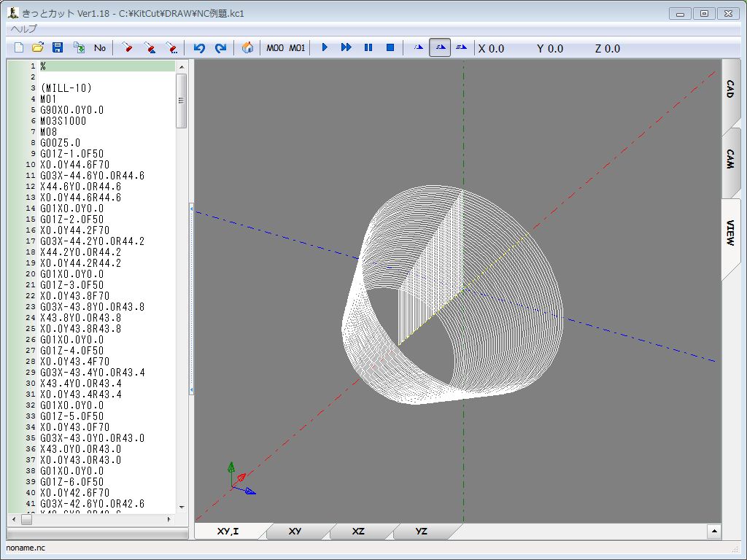
Task: Click the horizontal scroll left arrow under code
Action: [14, 519]
